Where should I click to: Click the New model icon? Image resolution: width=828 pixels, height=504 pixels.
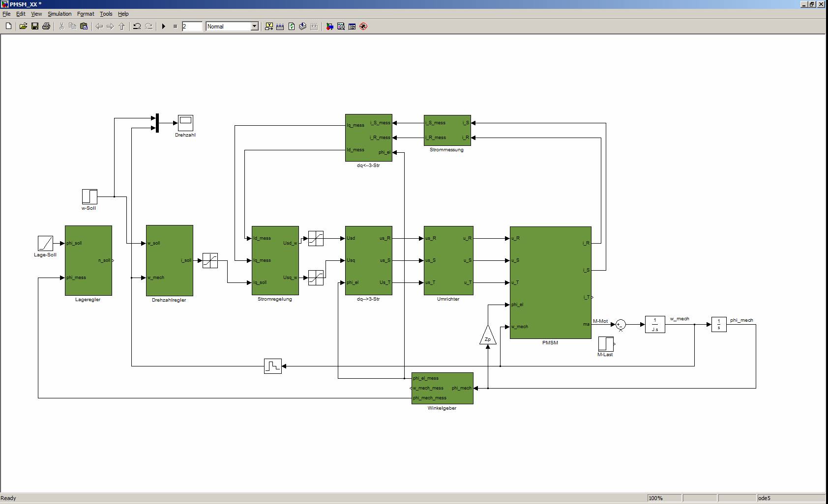8,27
